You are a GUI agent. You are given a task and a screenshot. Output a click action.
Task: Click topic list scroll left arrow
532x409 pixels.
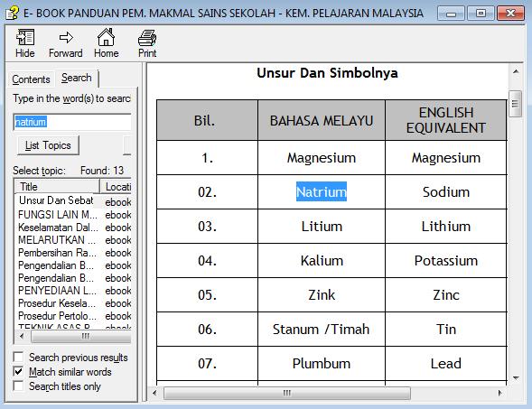pos(22,337)
